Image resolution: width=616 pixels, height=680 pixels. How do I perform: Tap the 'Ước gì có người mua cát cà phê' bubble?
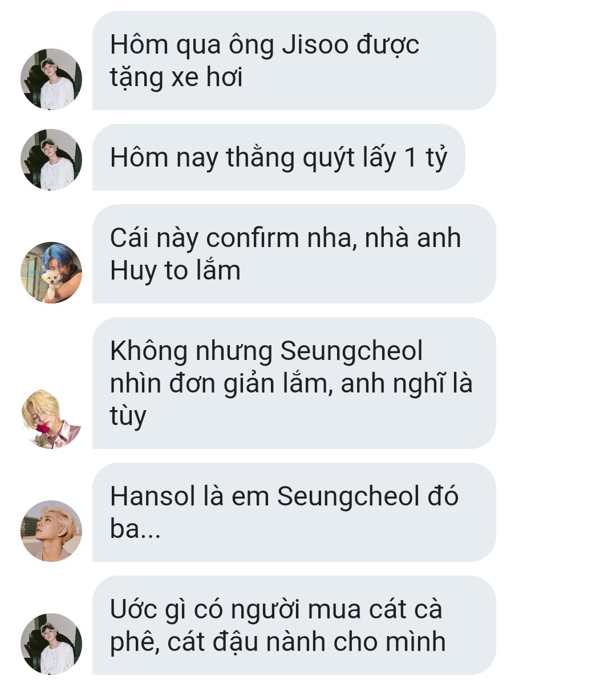pos(294,625)
